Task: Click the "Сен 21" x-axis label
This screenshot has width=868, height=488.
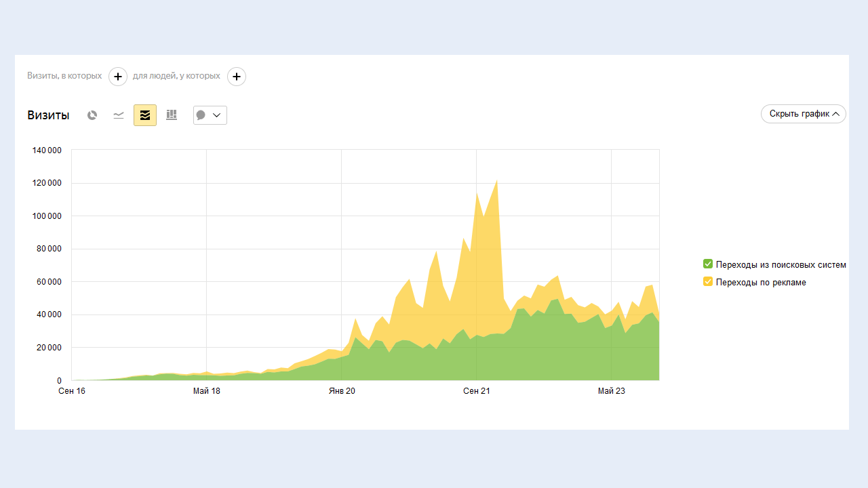Action: click(x=477, y=391)
